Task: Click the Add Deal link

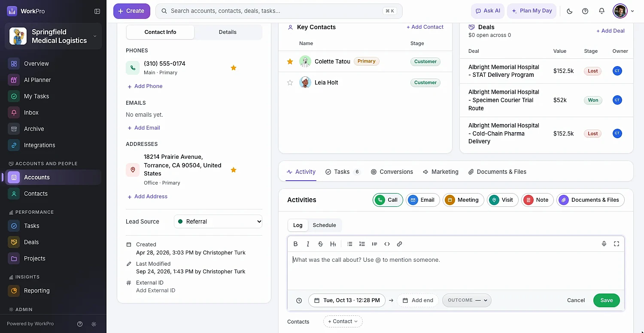Action: [x=611, y=31]
